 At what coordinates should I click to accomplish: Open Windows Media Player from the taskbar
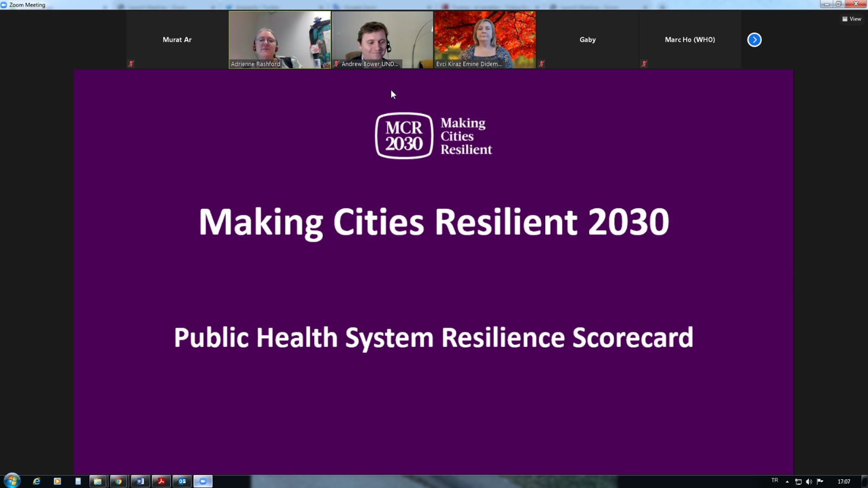pos(57,481)
